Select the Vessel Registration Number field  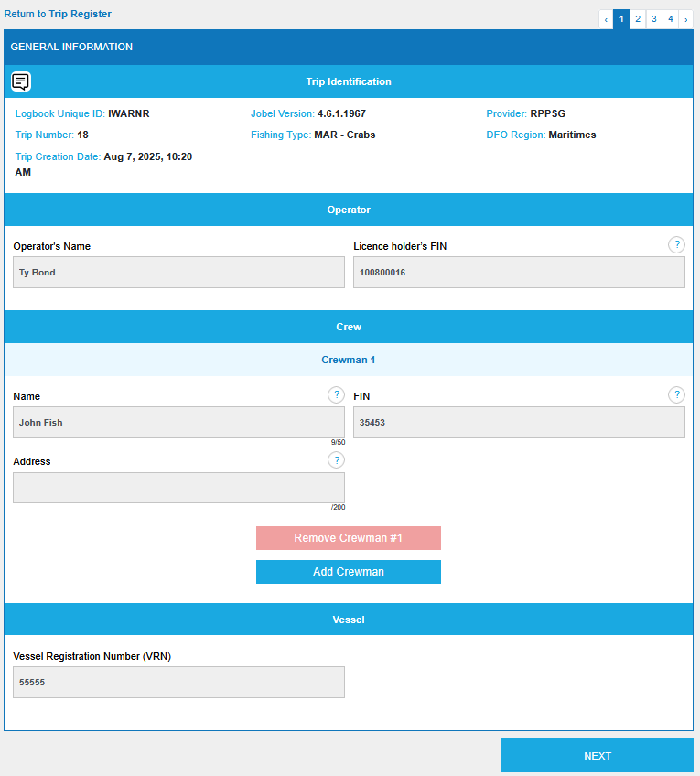pyautogui.click(x=178, y=683)
